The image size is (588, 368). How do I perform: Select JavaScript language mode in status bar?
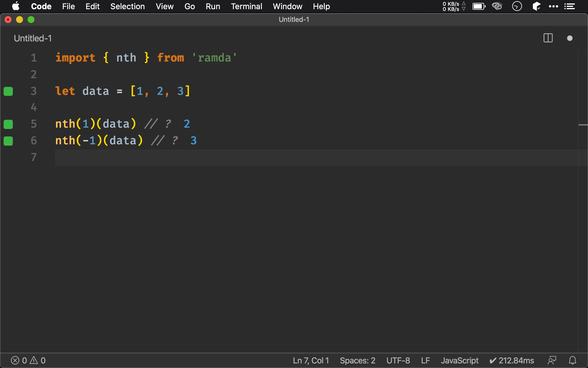[460, 361]
